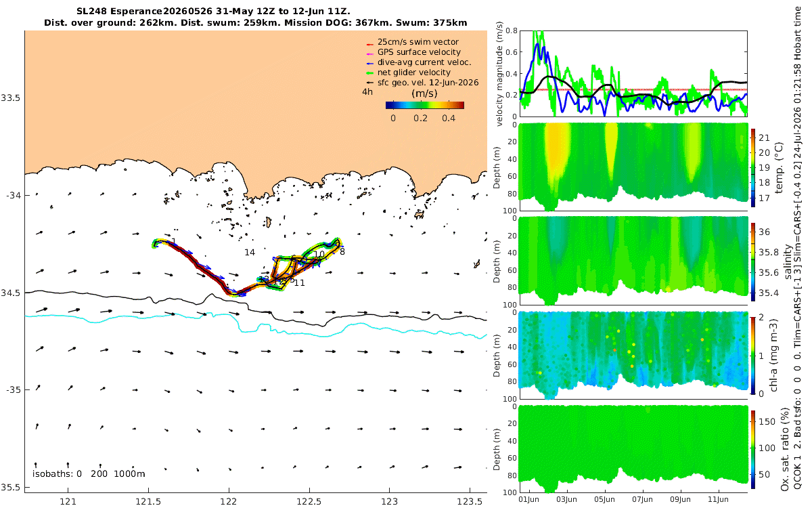This screenshot has height=508, width=812.
Task: Click the '35.5' latitude tick on the map
Action: (10, 488)
